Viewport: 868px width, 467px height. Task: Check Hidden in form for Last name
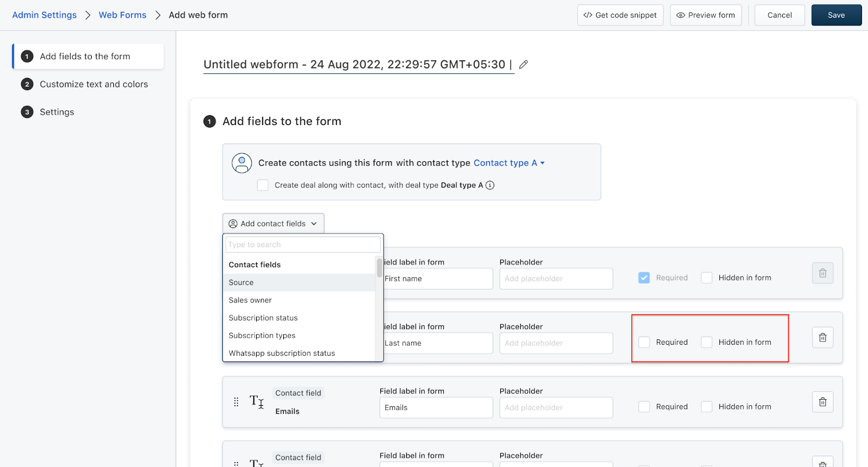706,342
